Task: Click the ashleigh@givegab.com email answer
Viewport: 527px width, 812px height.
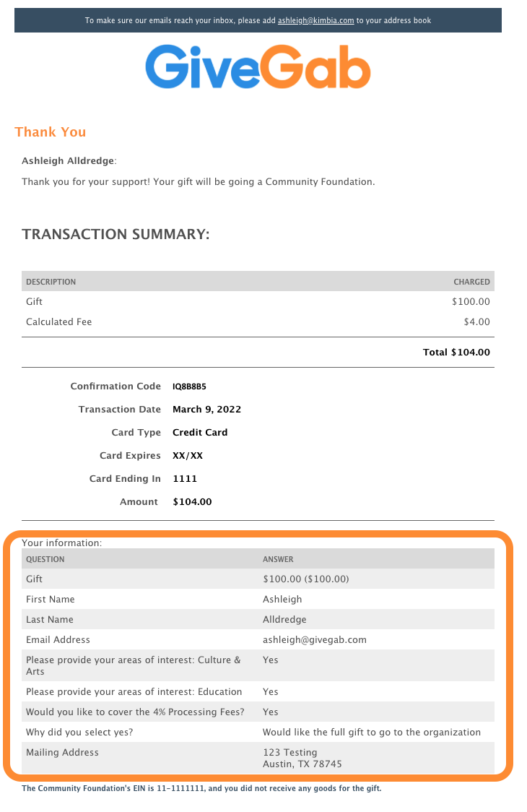Action: tap(315, 639)
